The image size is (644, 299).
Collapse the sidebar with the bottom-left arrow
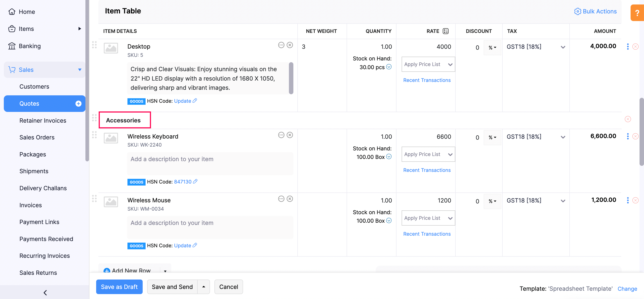coord(45,293)
